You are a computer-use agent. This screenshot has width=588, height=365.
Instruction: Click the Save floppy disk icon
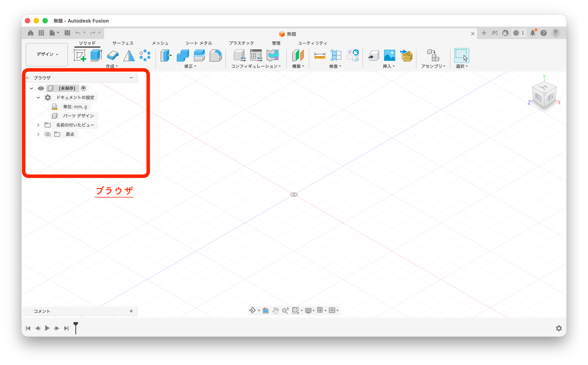pos(67,33)
